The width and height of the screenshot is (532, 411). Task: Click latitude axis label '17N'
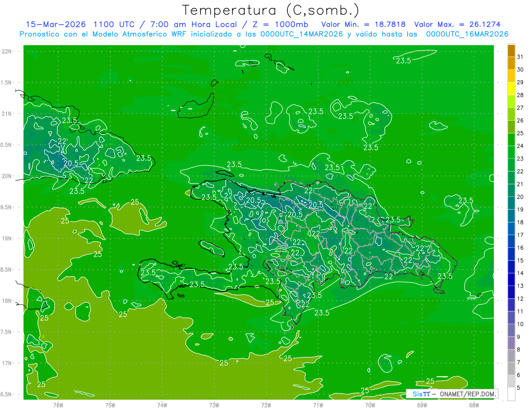coord(7,363)
